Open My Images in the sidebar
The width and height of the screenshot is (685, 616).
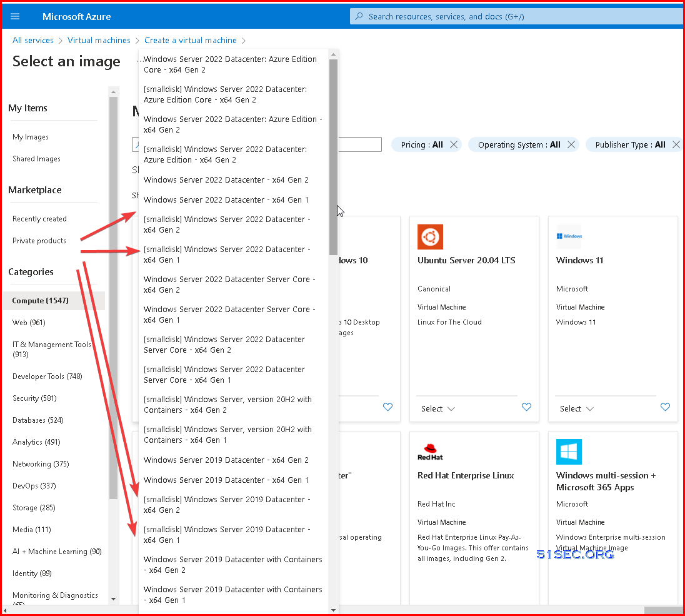(x=31, y=137)
